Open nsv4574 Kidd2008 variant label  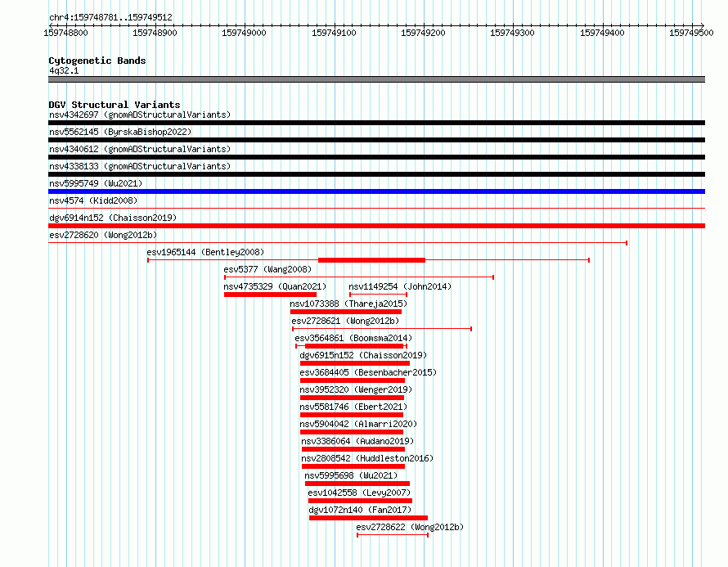93,200
